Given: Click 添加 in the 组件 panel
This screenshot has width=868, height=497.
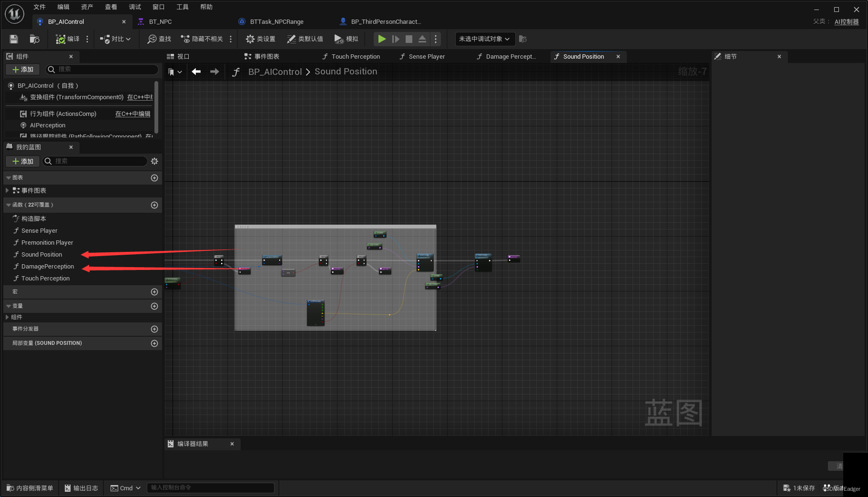Looking at the screenshot, I should [x=22, y=69].
